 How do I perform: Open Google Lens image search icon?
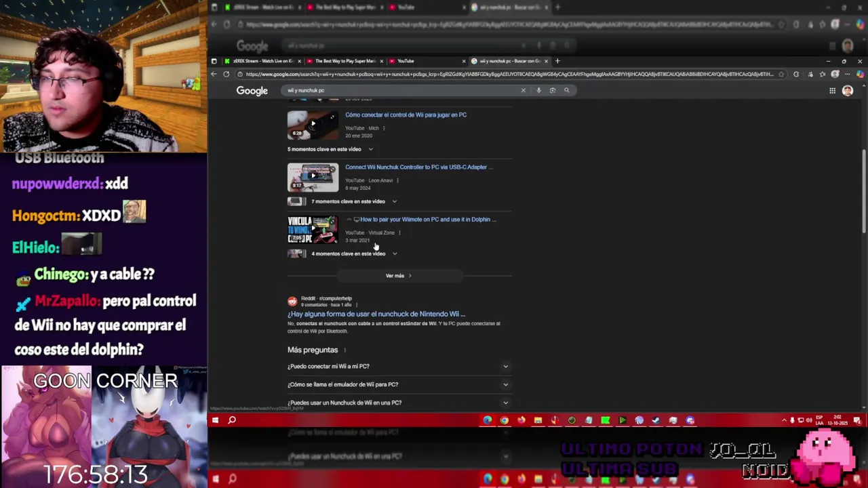point(553,90)
